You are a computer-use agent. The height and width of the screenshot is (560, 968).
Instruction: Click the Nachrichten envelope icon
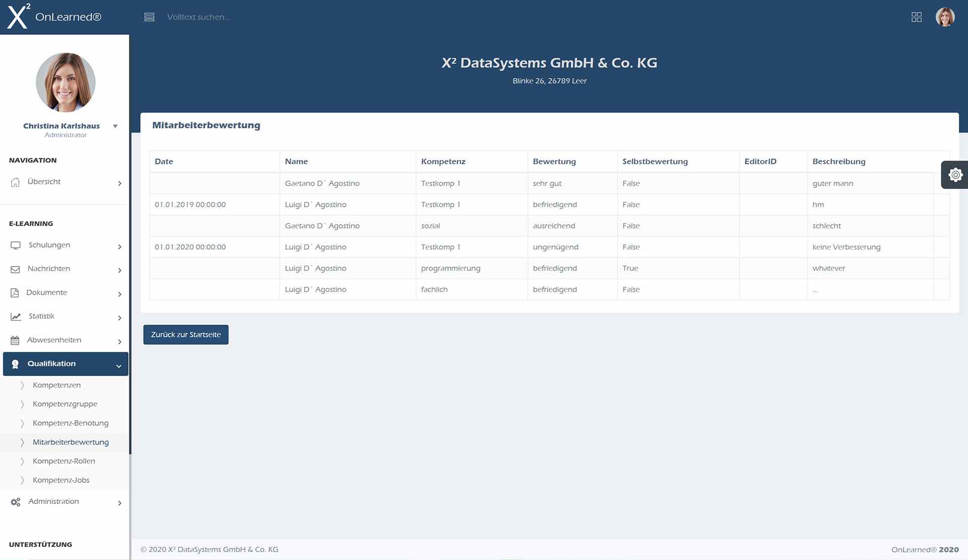pyautogui.click(x=15, y=269)
